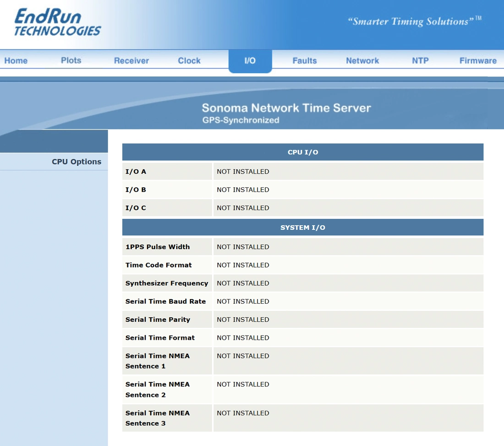Select the Time Code Format label
Viewport: 504px width, 446px height.
[x=159, y=265]
